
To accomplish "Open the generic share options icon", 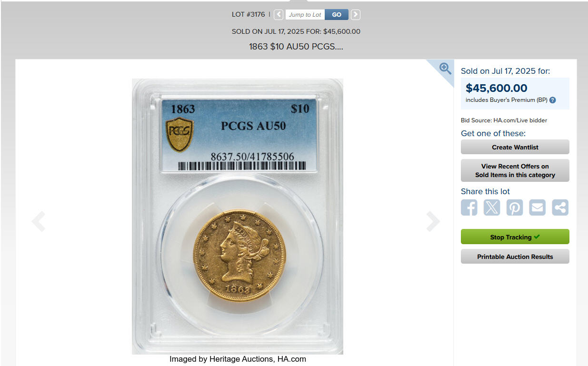I will tap(560, 208).
